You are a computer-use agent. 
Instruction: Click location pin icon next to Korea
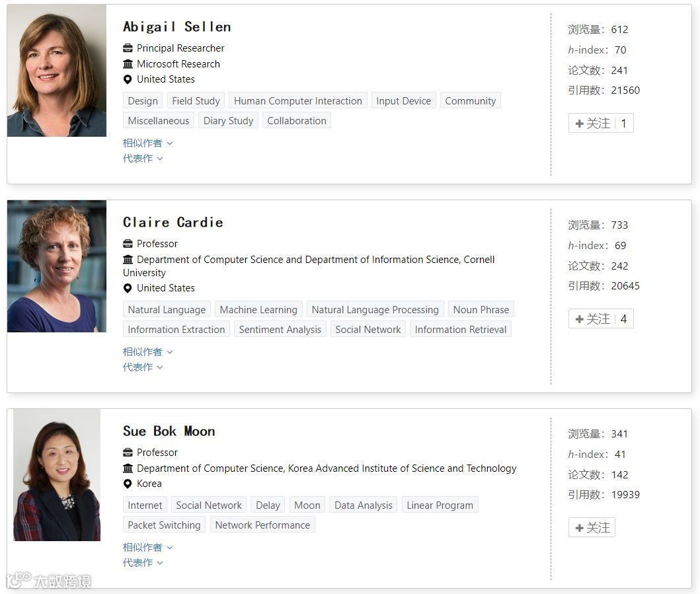(x=128, y=484)
